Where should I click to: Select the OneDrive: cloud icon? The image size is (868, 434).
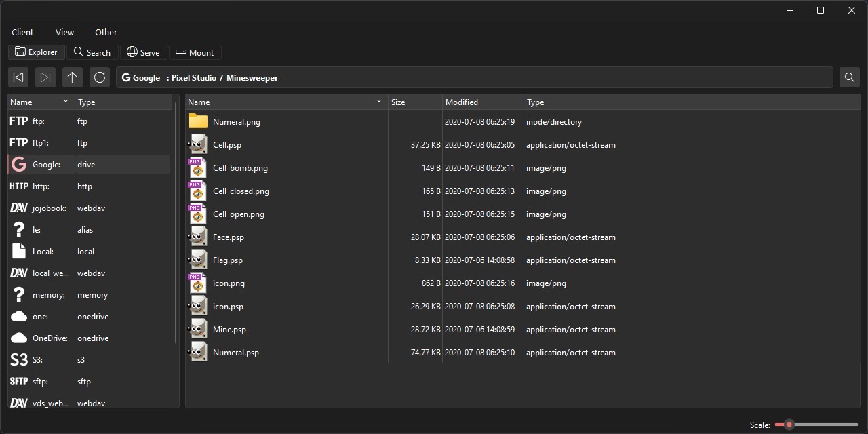point(19,338)
